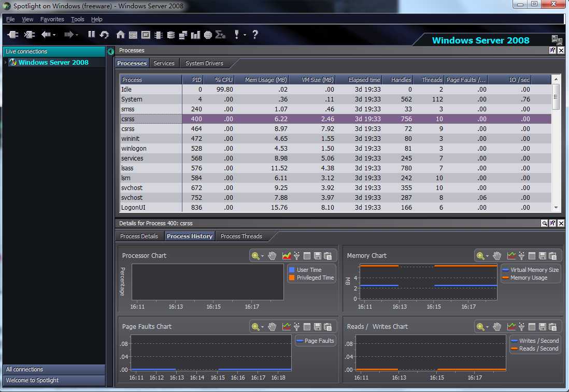The height and width of the screenshot is (392, 569).
Task: Open the forward arrow history dropdown
Action: [77, 35]
